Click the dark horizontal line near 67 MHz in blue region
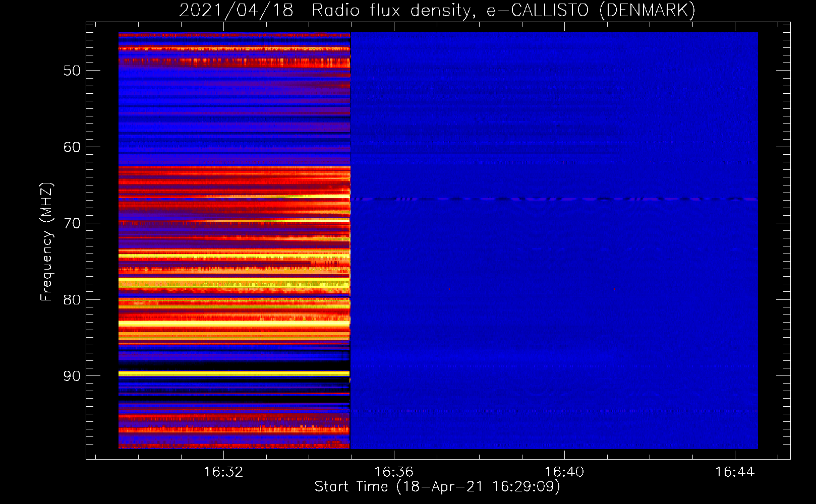The image size is (816, 504). (554, 199)
